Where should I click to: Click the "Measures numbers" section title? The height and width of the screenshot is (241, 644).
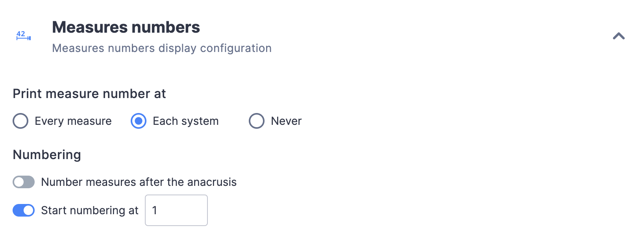126,27
